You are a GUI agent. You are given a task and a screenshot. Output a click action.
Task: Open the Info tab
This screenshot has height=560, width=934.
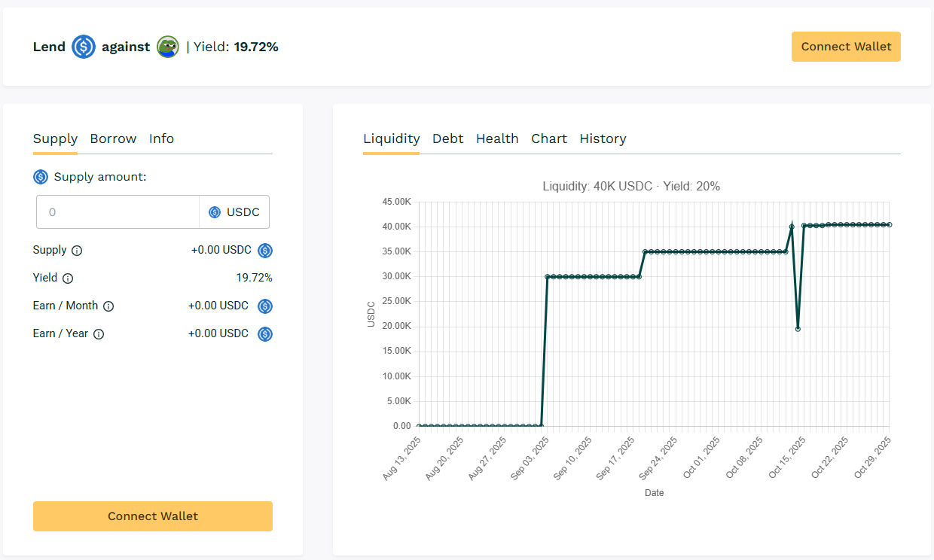(161, 138)
